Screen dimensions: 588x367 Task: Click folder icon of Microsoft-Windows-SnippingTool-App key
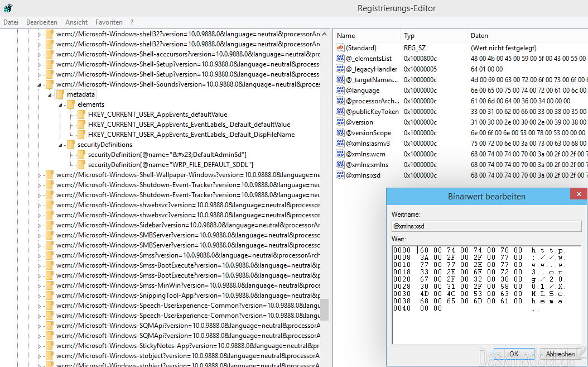(50, 295)
